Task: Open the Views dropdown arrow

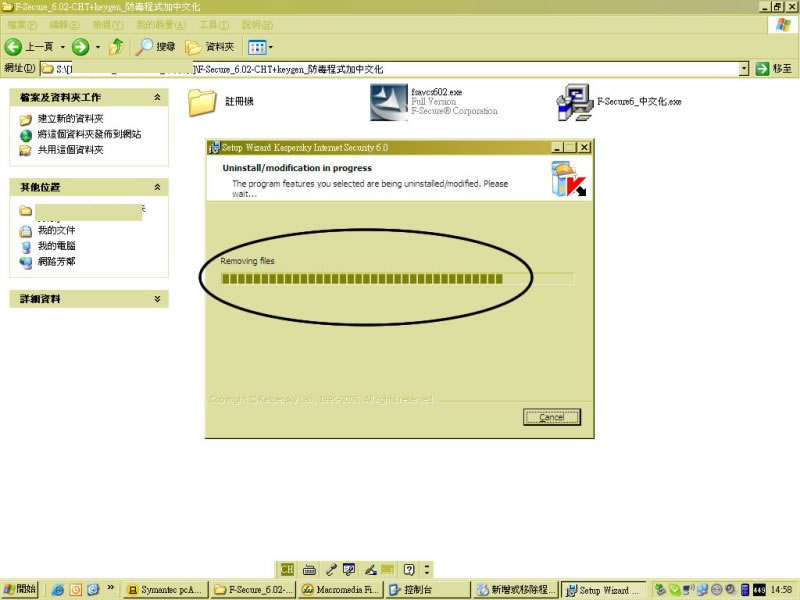Action: (270, 47)
